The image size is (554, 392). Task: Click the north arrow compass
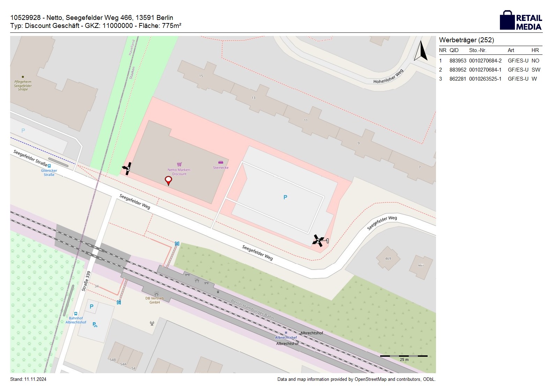tap(421, 51)
